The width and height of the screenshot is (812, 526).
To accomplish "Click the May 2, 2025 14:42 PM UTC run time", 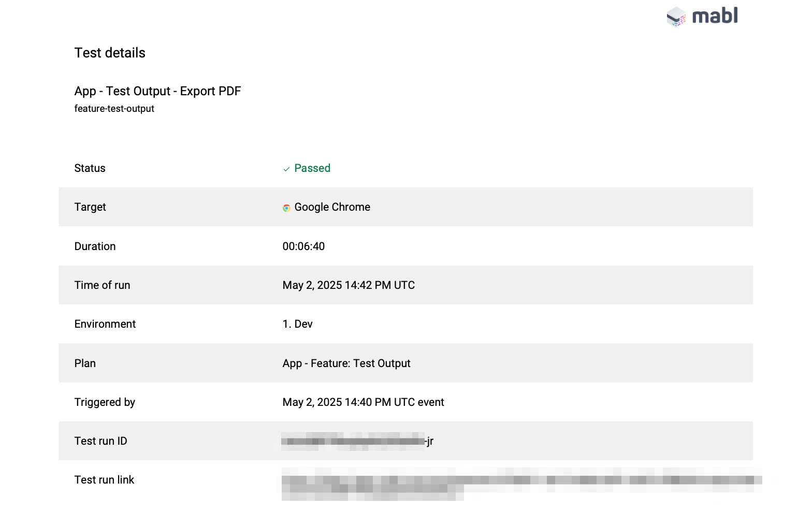I will click(349, 285).
